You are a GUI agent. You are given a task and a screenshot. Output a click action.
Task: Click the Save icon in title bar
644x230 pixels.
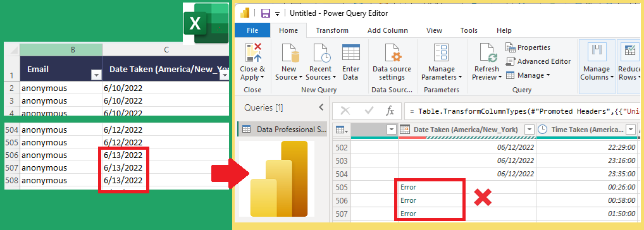[x=266, y=13]
